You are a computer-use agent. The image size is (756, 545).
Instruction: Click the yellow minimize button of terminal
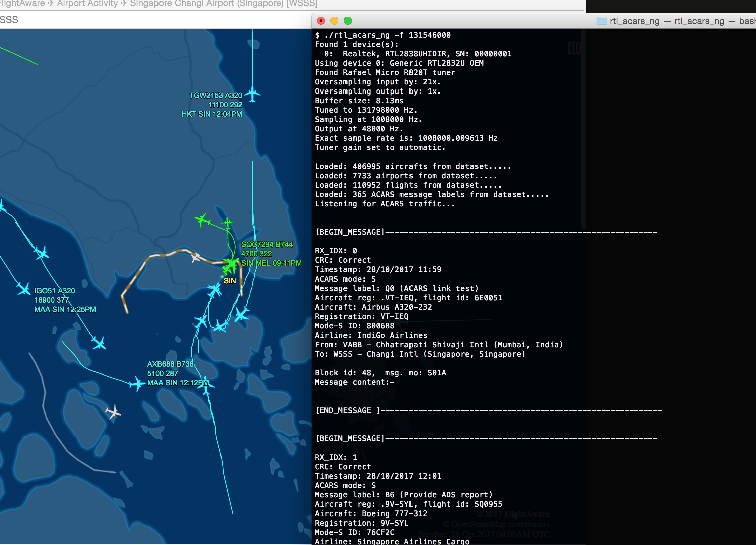334,21
